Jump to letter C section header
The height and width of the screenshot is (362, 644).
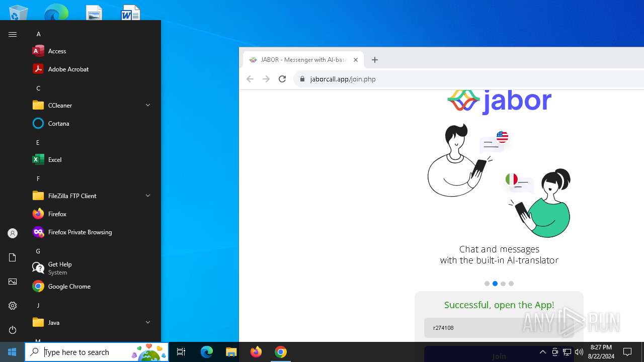pyautogui.click(x=38, y=88)
